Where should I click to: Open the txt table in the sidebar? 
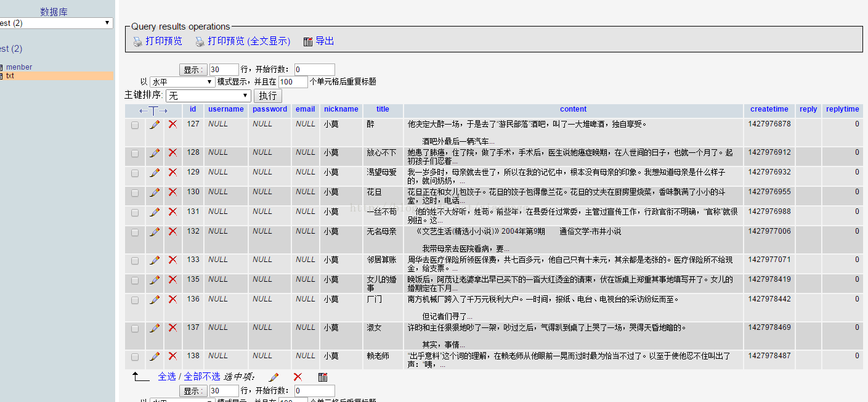(x=10, y=76)
